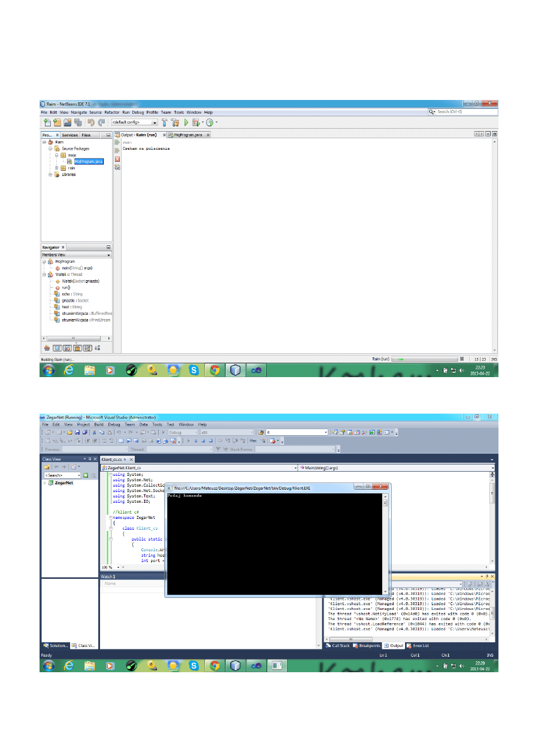Toggle the Hex display button in Visual Studio
This screenshot has width=535, height=756.
click(253, 441)
